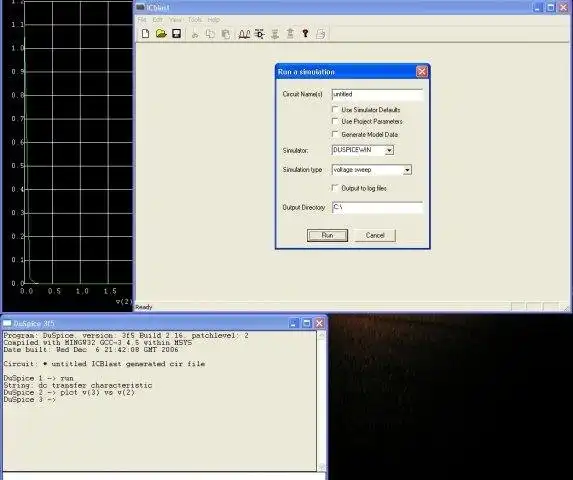
Task: Click the Circuit Name(s) input field
Action: click(377, 94)
